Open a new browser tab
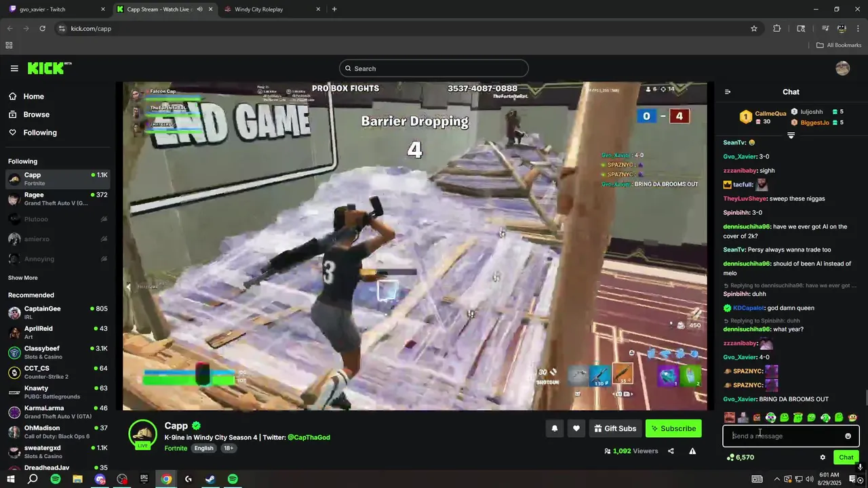The width and height of the screenshot is (868, 488). tap(334, 9)
